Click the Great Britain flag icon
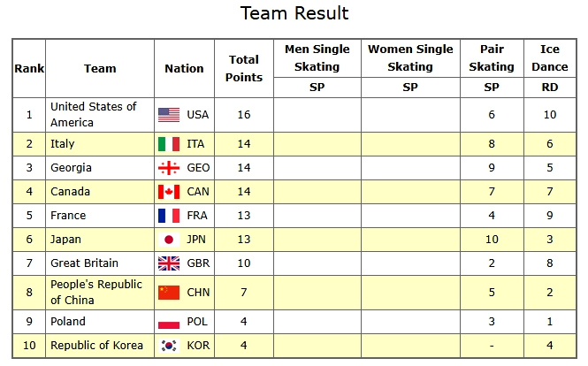Image resolution: width=588 pixels, height=366 pixels. [169, 263]
